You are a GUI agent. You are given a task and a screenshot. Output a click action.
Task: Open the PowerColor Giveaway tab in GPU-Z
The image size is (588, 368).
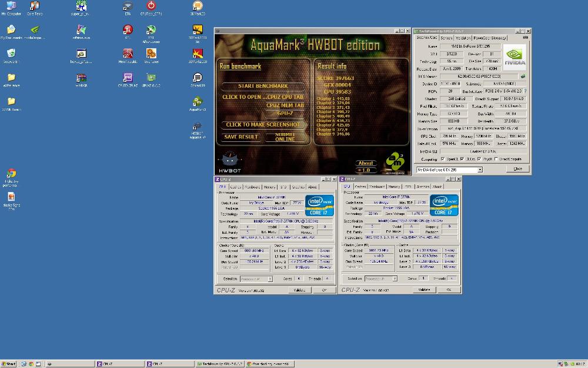(490, 38)
